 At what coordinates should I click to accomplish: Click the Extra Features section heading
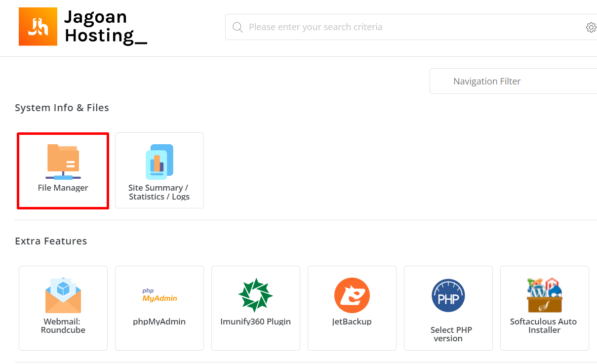[51, 241]
